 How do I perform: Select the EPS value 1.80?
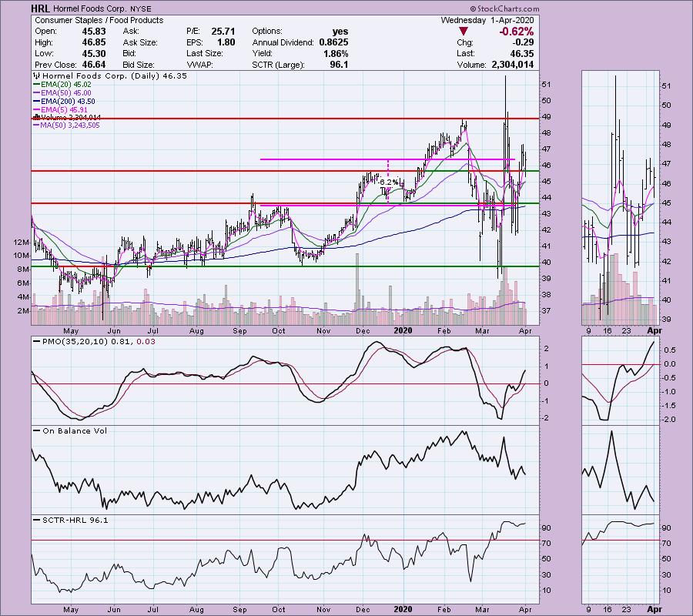(x=226, y=42)
